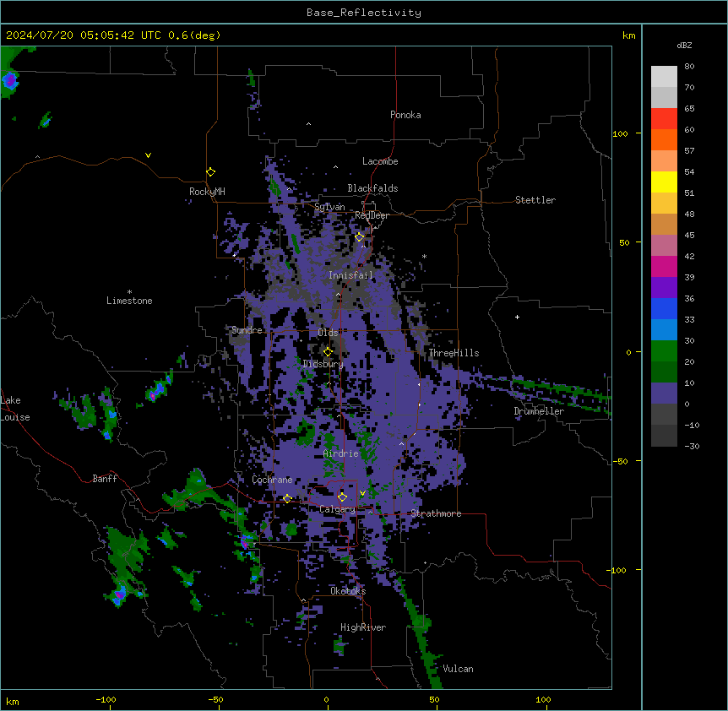Click the Base_Reflectivity title text
Screen dimensions: 728x711
(364, 13)
